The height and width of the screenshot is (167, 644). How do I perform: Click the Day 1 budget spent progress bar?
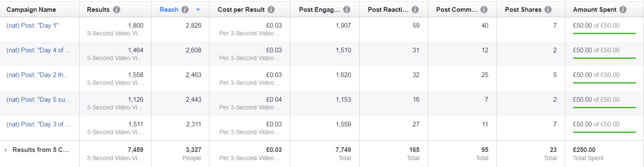click(604, 33)
